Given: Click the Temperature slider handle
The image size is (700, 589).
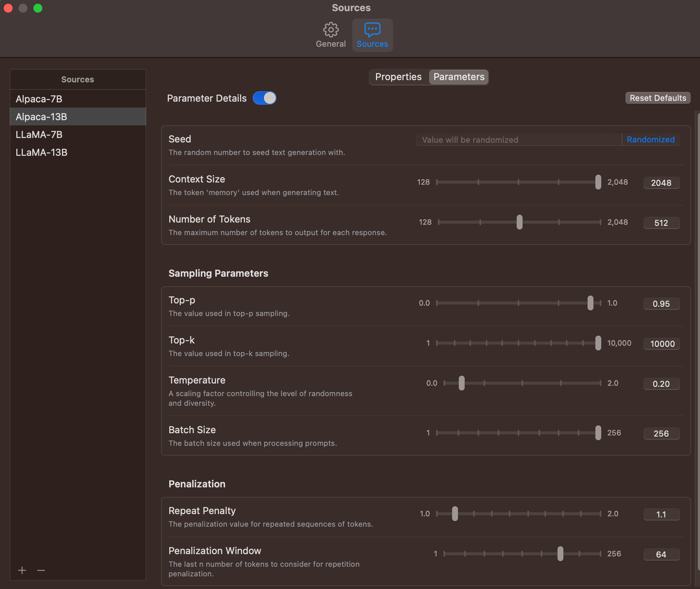Looking at the screenshot, I should [461, 383].
